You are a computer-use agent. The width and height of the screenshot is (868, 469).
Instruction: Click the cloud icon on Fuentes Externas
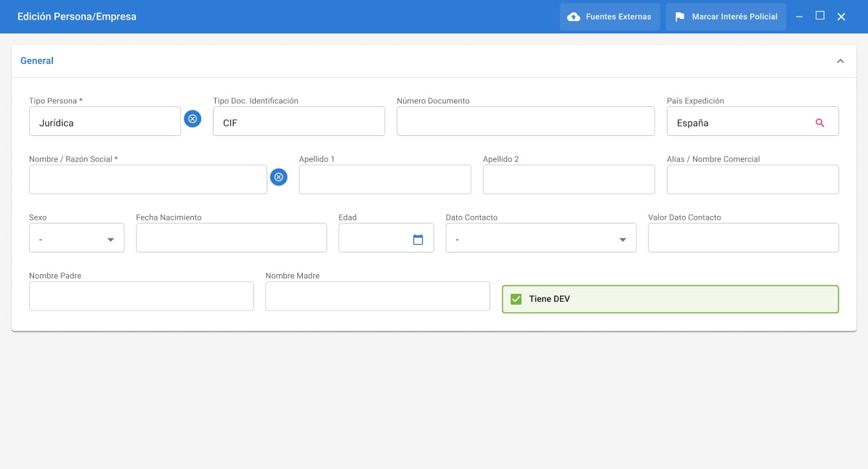tap(574, 17)
